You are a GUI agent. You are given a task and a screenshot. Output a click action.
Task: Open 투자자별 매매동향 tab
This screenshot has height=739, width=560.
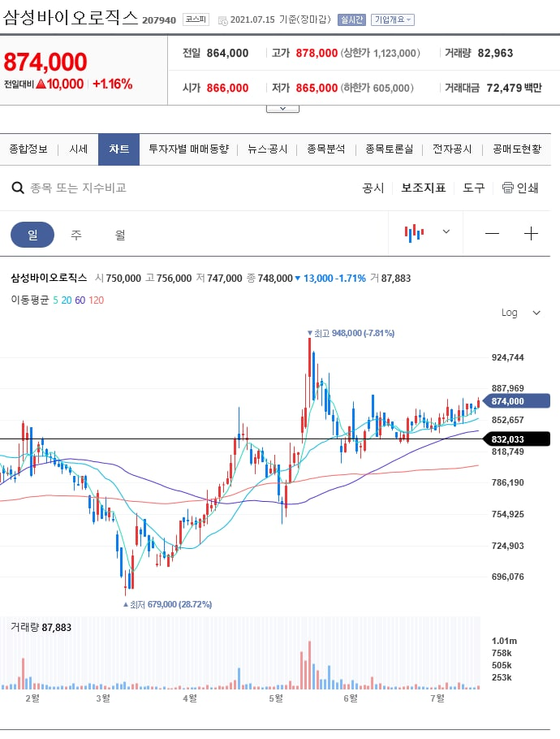[x=188, y=149]
